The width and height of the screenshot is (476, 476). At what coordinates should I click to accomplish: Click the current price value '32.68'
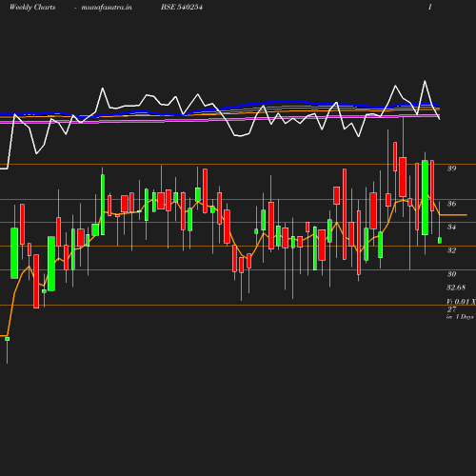tap(456, 288)
